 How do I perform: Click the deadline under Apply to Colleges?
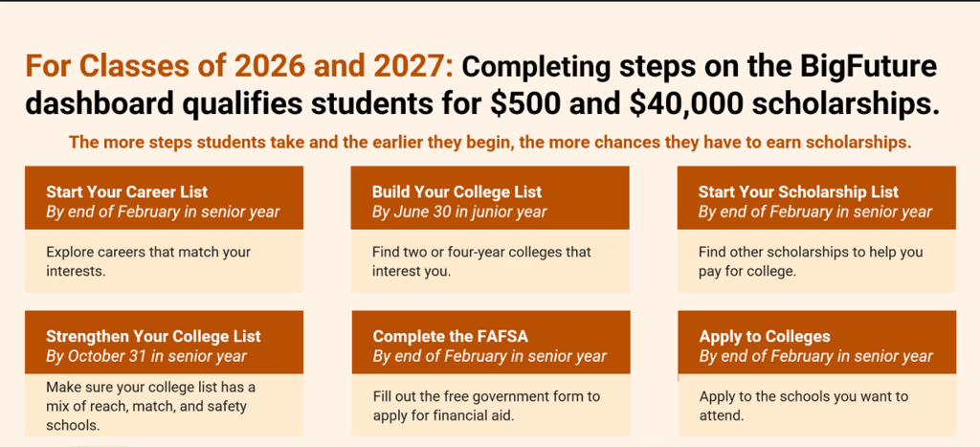point(816,356)
